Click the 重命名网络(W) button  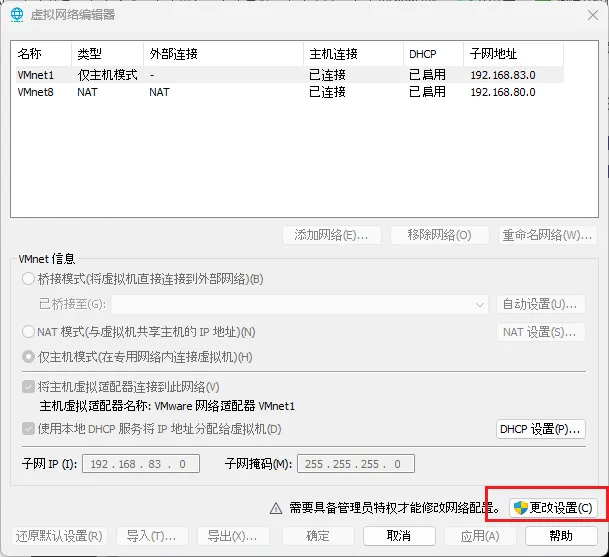[x=547, y=235]
